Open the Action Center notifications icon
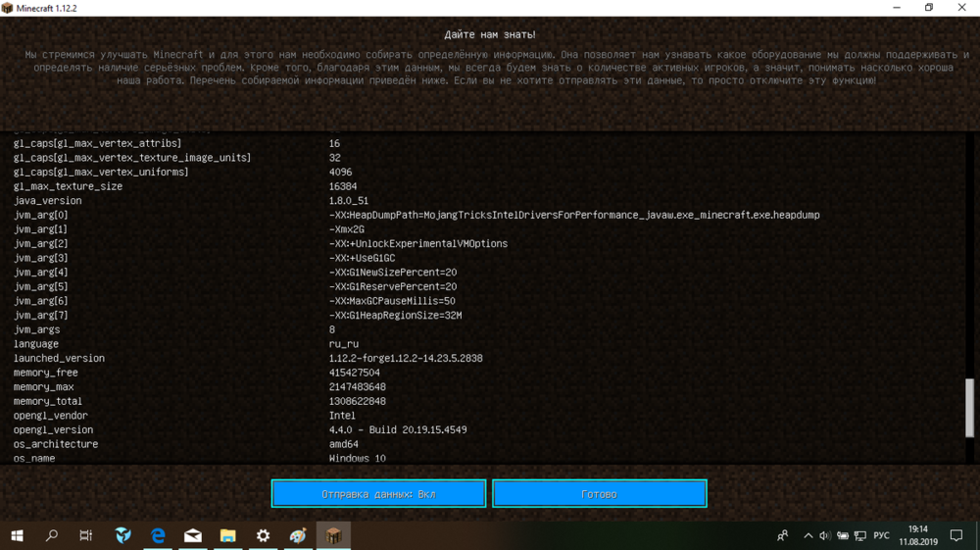The image size is (980, 550). click(x=956, y=535)
